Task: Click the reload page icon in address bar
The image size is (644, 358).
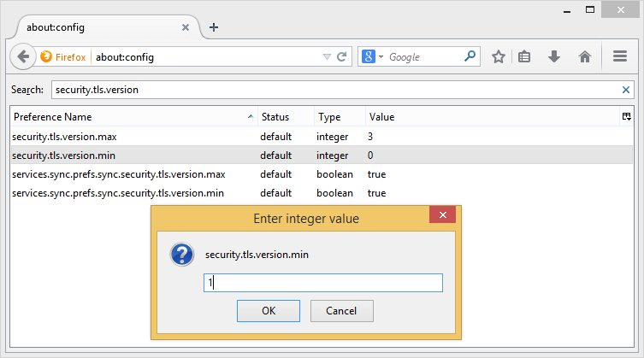Action: click(341, 57)
